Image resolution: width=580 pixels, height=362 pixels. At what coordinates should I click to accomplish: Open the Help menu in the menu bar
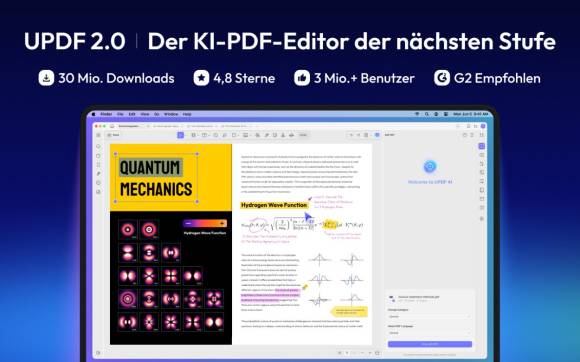(187, 114)
